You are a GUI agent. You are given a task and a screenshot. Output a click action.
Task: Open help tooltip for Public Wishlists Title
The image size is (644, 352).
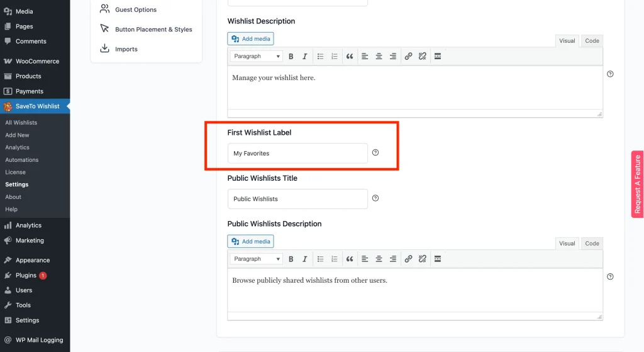[x=375, y=198]
